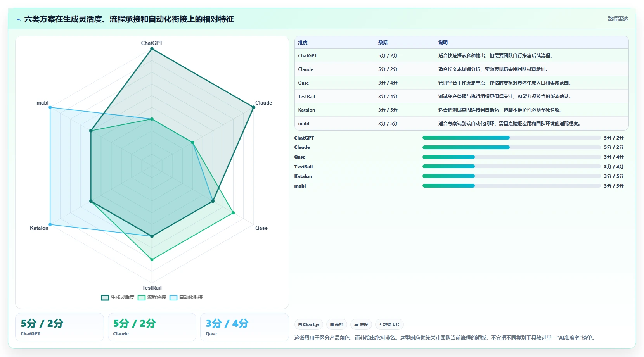Click the 表格 tag chip
644x357 pixels.
(337, 324)
